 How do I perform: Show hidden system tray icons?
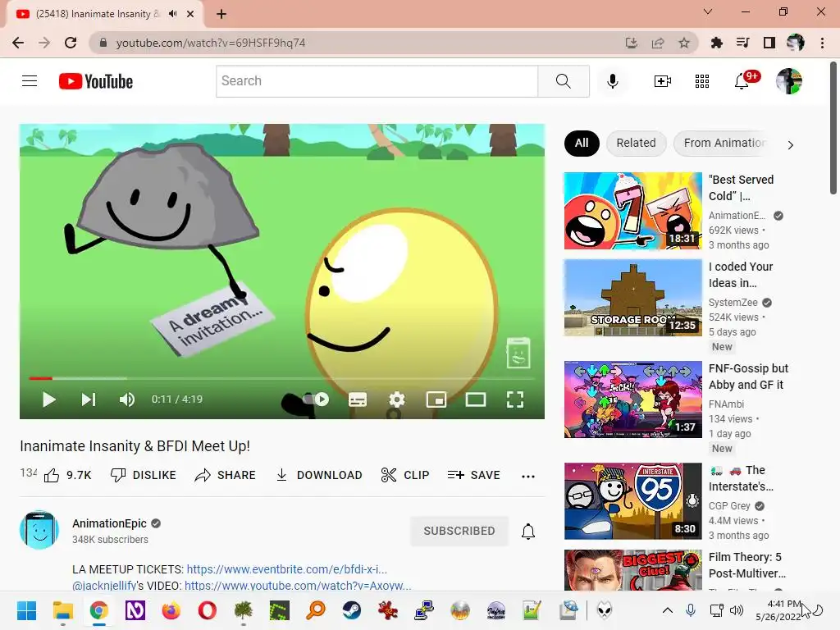(668, 610)
